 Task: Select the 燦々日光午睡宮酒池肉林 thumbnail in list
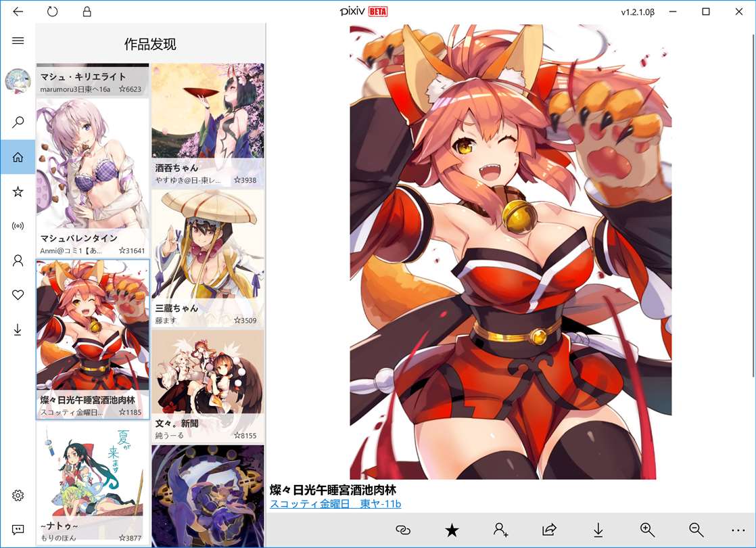tap(92, 340)
